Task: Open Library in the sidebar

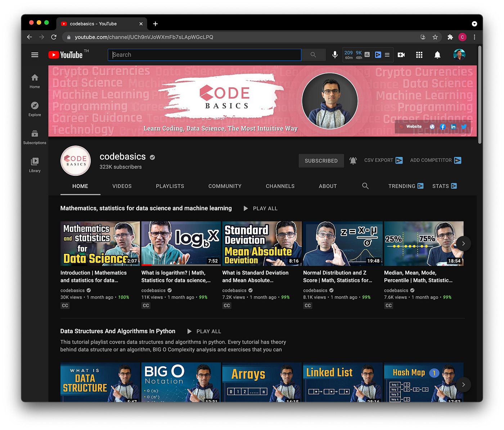Action: (x=35, y=165)
